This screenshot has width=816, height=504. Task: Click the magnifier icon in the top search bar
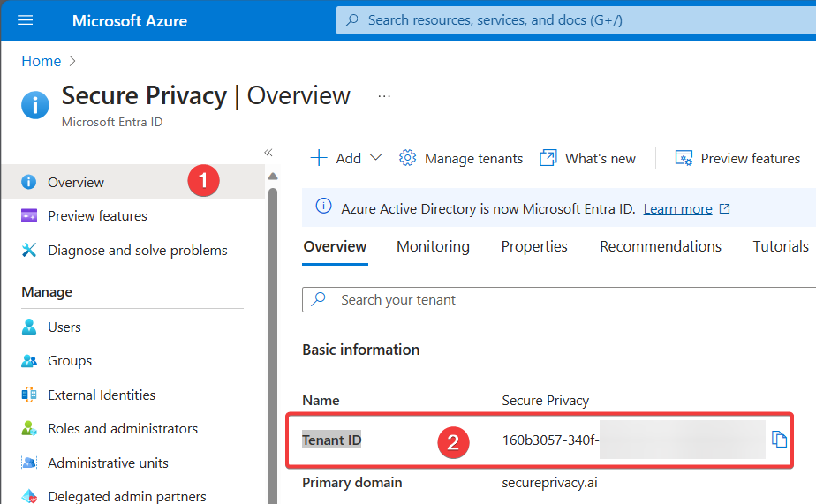[351, 20]
